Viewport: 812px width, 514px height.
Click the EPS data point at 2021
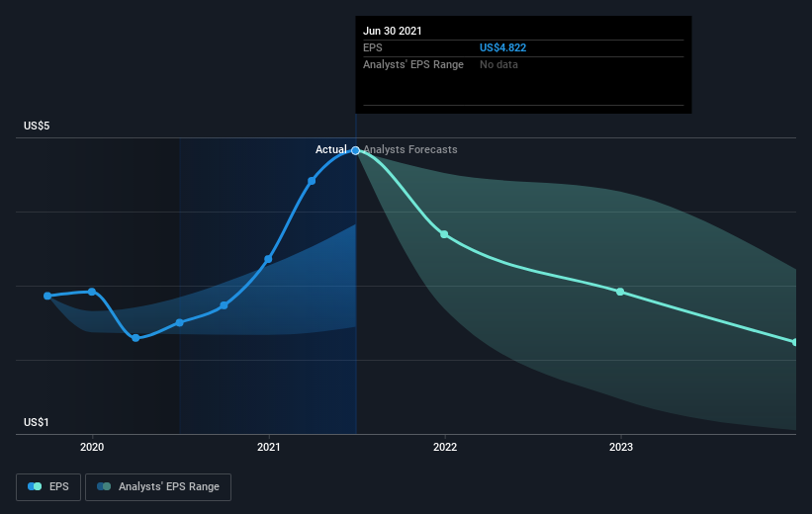pyautogui.click(x=268, y=259)
